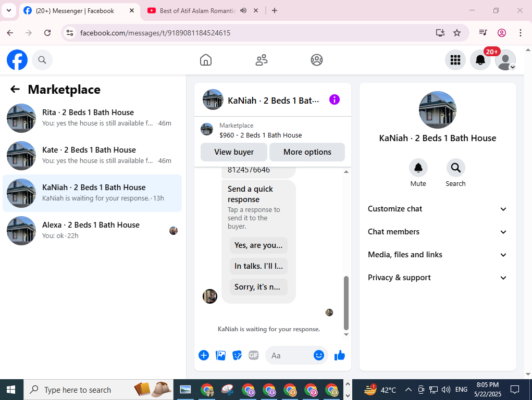This screenshot has height=400, width=532.
Task: Open a new browser tab
Action: pyautogui.click(x=275, y=10)
